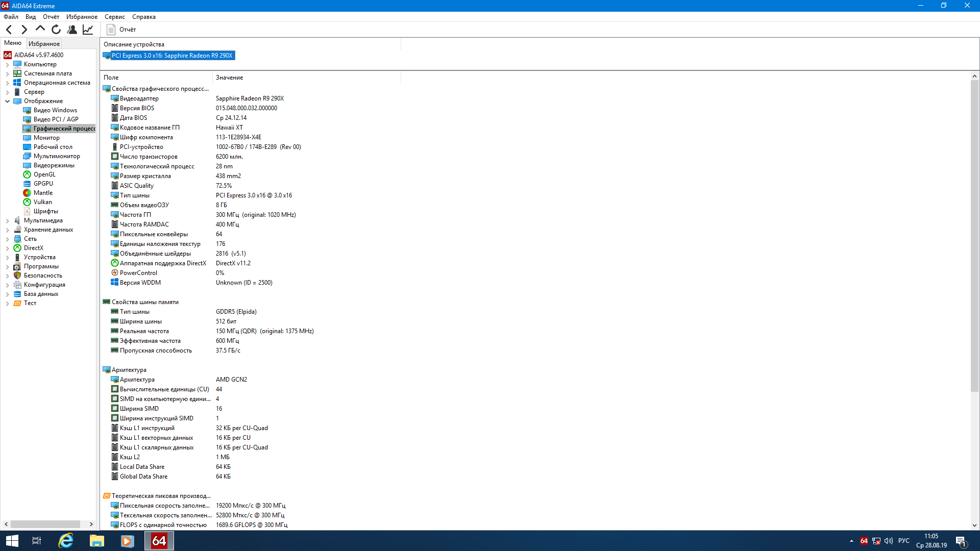Open File Explorer from the taskbar
980x551 pixels.
click(x=96, y=541)
